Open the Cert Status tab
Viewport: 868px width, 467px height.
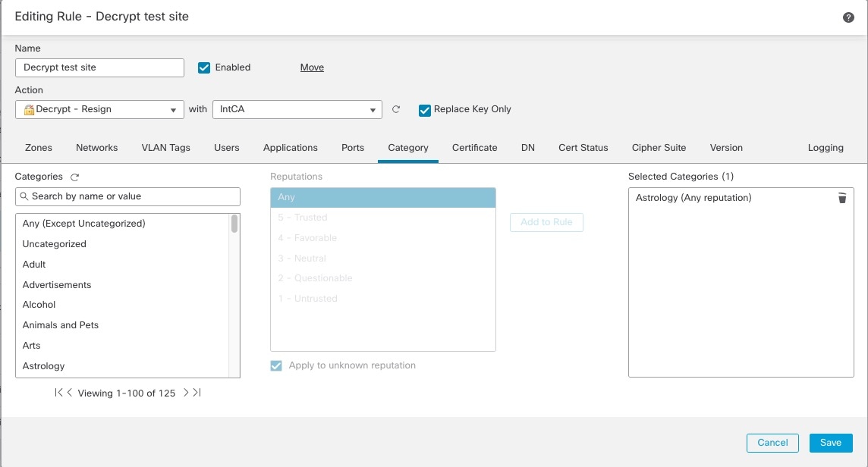point(583,148)
